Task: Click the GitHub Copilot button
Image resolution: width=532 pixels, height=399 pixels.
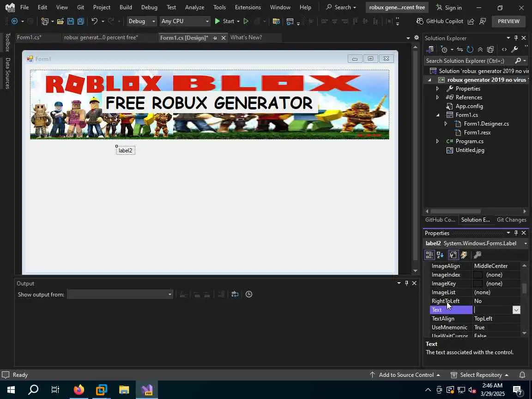Action: pos(440,21)
